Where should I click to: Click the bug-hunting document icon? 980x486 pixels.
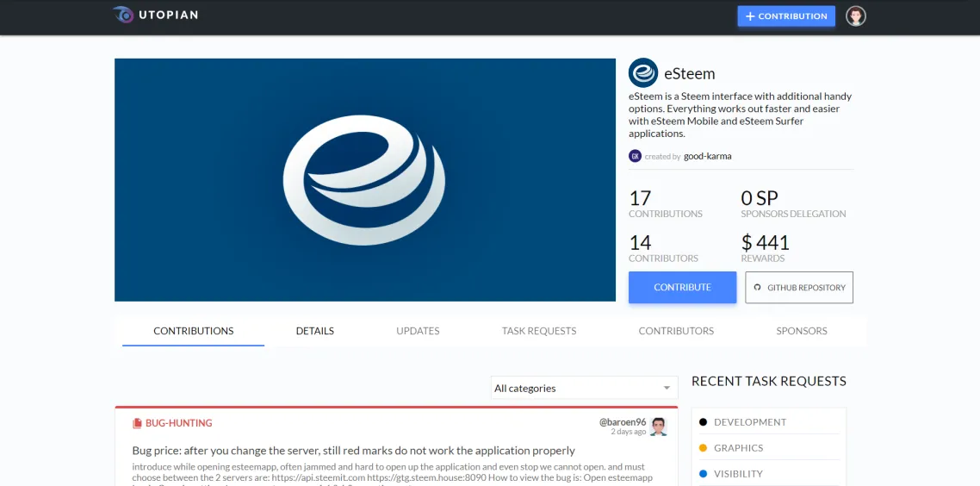137,423
